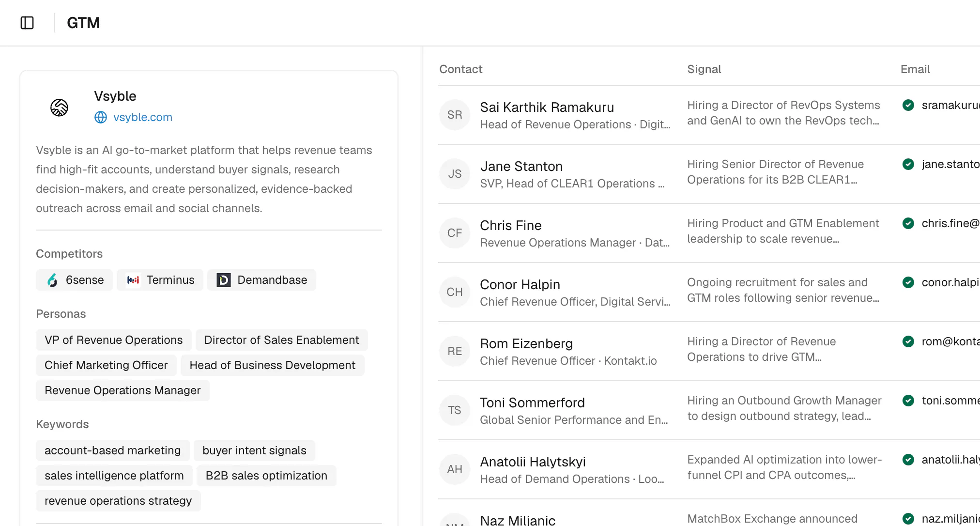Open contact Jane Stanton by name
Screen dimensions: 980x526
coord(521,166)
